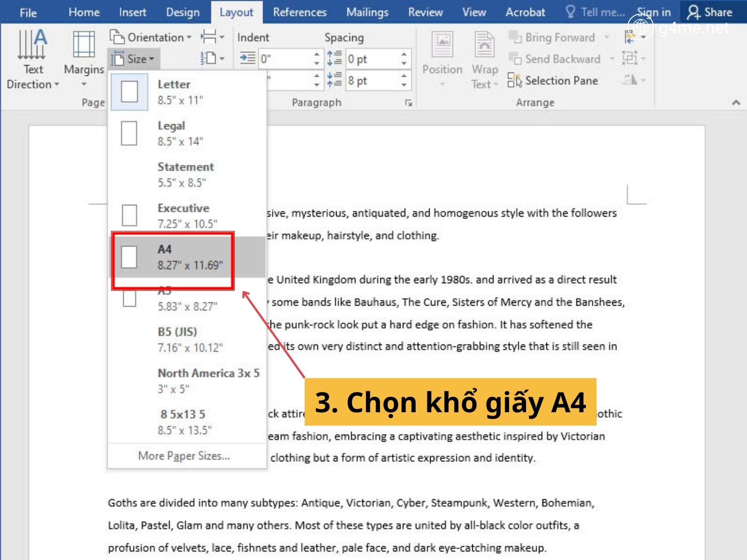Switch to the View tab
747x560 pixels.
tap(474, 12)
